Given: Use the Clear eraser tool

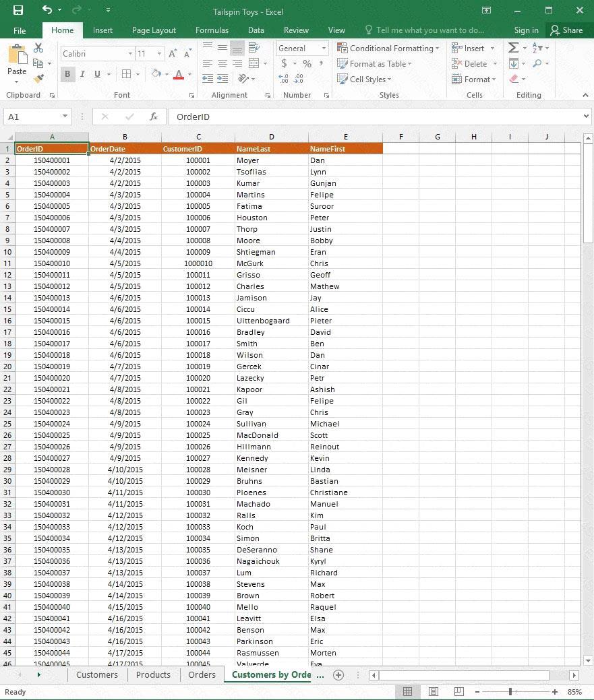Looking at the screenshot, I should click(x=514, y=79).
